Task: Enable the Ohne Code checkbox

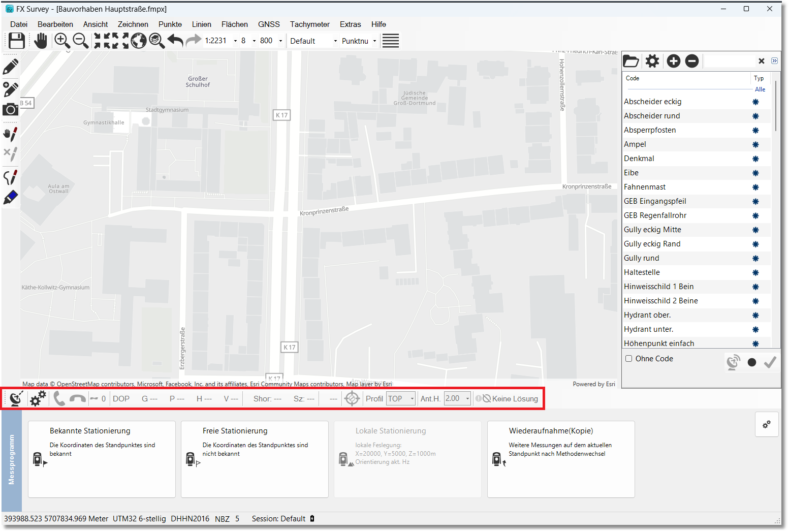Action: coord(629,359)
